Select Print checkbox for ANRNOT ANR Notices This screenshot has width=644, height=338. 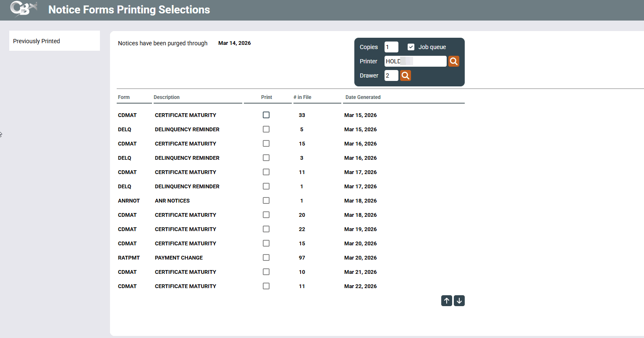(x=266, y=200)
